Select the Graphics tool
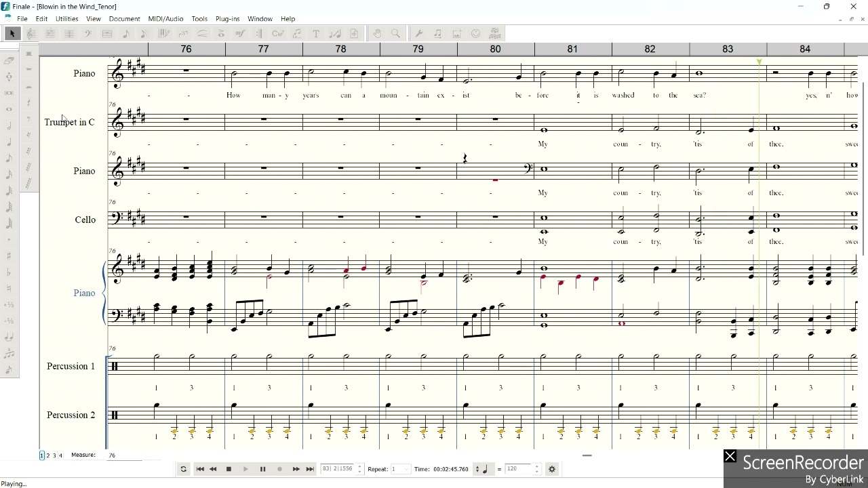 tap(456, 33)
